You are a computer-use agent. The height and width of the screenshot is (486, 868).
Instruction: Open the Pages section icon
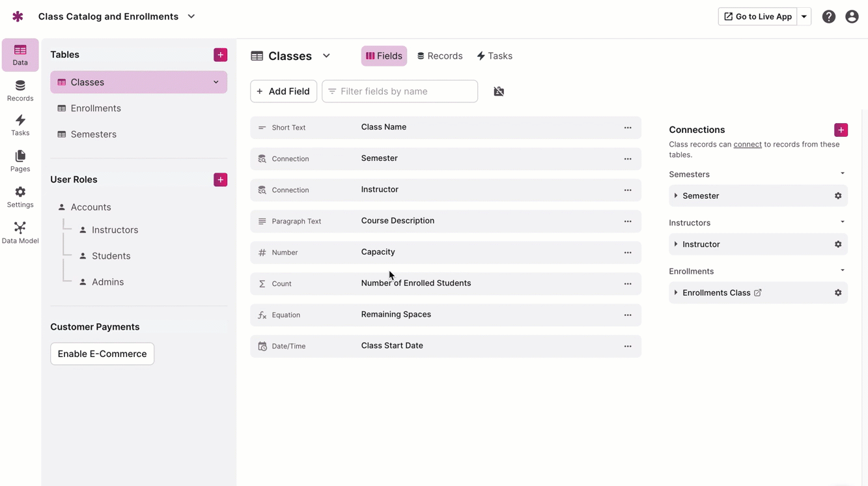pos(20,160)
